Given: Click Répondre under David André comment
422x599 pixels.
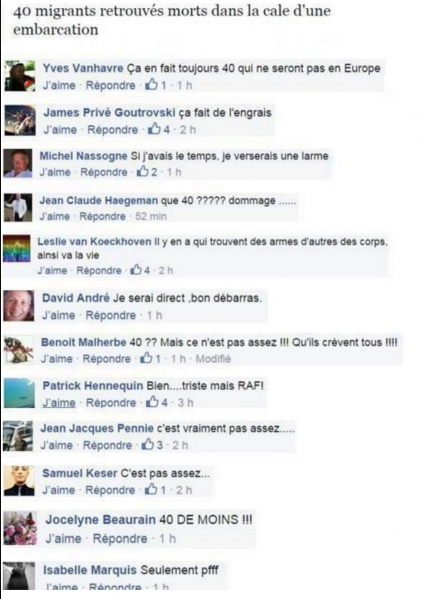Looking at the screenshot, I should coord(111,315).
